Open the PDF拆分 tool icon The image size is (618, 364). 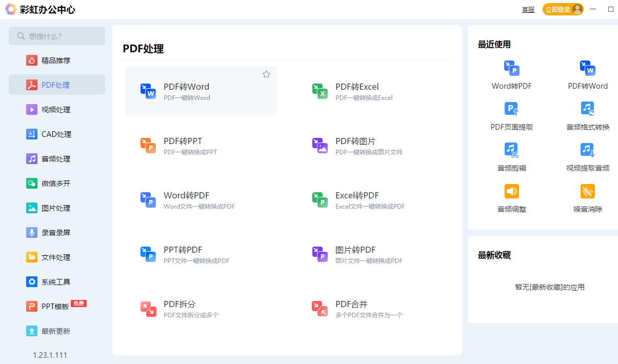[148, 309]
